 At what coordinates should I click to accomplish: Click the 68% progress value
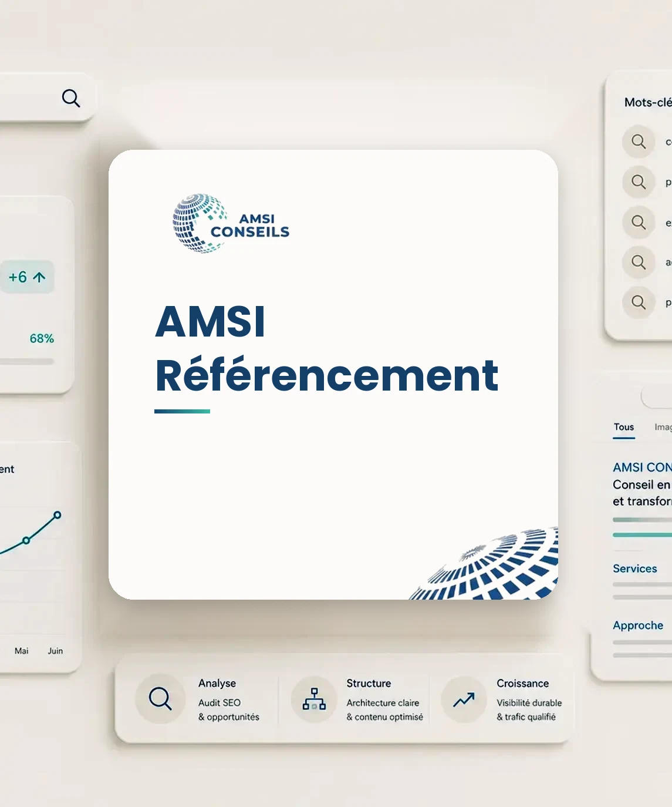point(42,338)
